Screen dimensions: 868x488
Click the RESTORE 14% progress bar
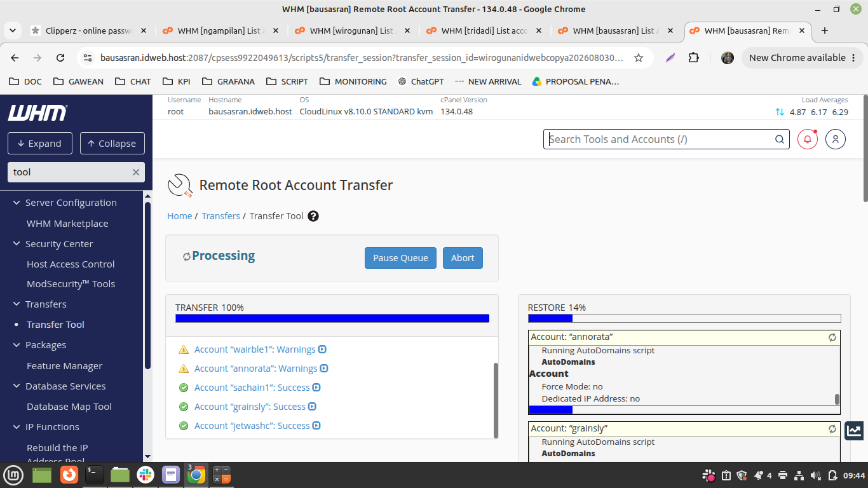pos(684,318)
